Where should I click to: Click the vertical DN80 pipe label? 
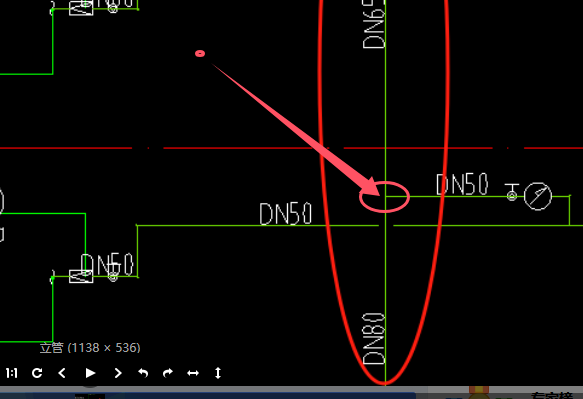tap(374, 338)
